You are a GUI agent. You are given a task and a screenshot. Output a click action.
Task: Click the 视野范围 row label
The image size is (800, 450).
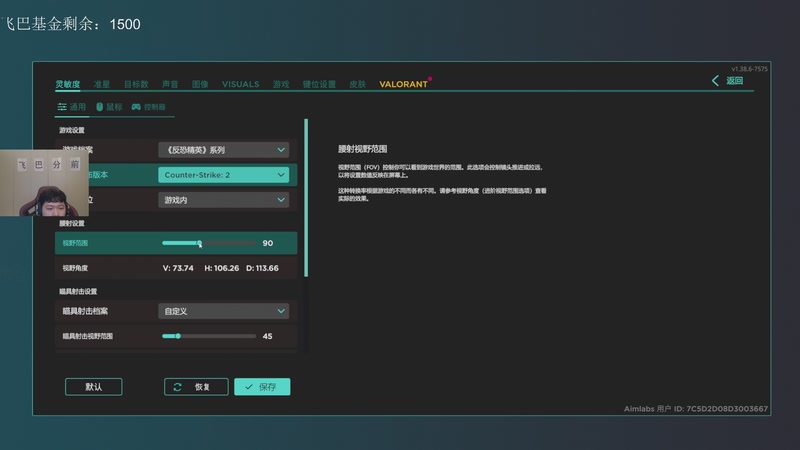coord(75,243)
